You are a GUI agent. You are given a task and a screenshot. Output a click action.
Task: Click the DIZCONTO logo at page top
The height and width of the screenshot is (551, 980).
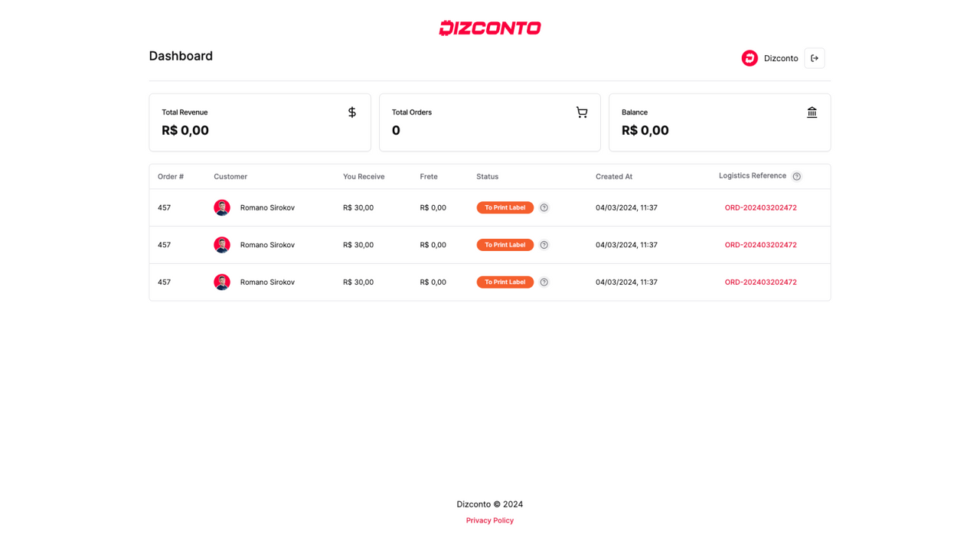pos(490,28)
